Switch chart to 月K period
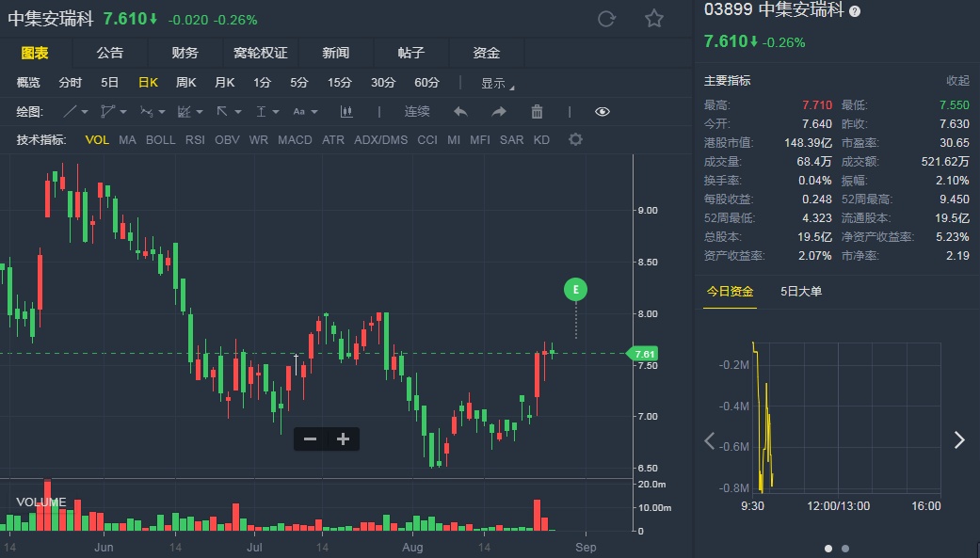This screenshot has height=558, width=980. point(224,83)
